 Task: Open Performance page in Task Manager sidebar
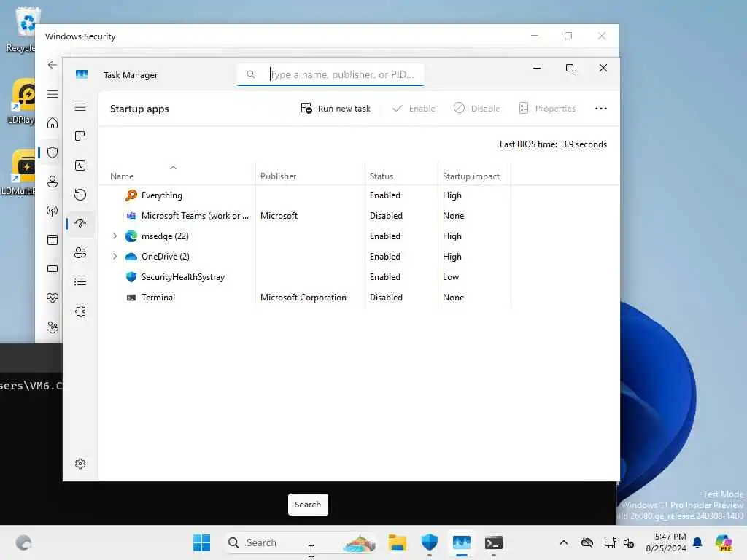[x=80, y=166]
